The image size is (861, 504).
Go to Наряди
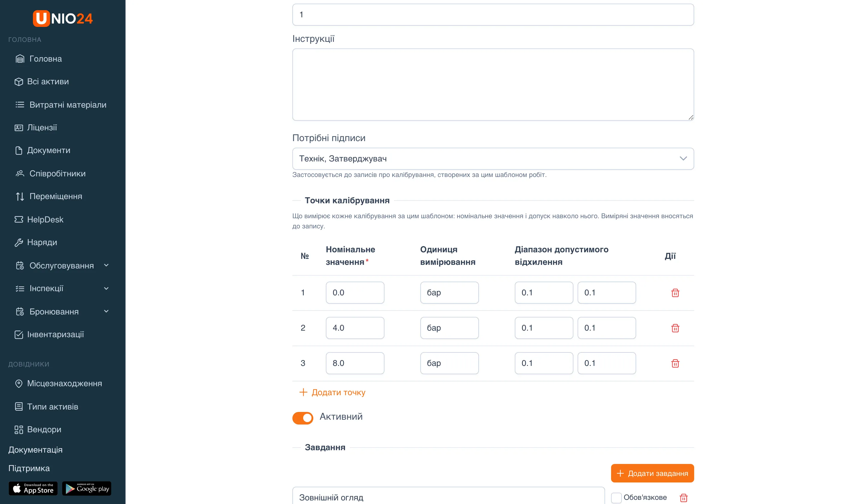click(x=36, y=242)
